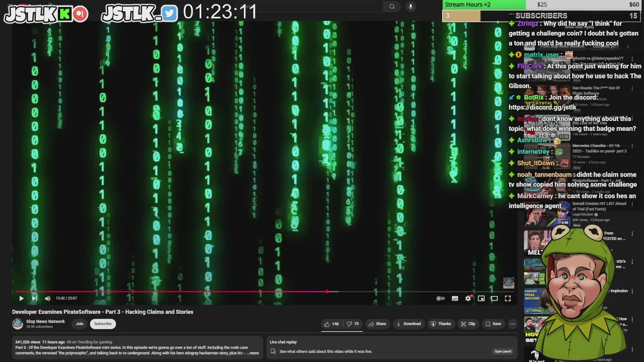This screenshot has width=644, height=362.
Task: Click the MarkCarney username in chat
Action: pyautogui.click(x=535, y=196)
